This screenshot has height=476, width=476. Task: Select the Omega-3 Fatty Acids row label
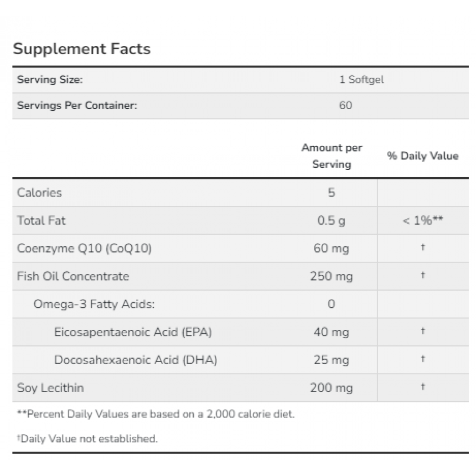94,304
